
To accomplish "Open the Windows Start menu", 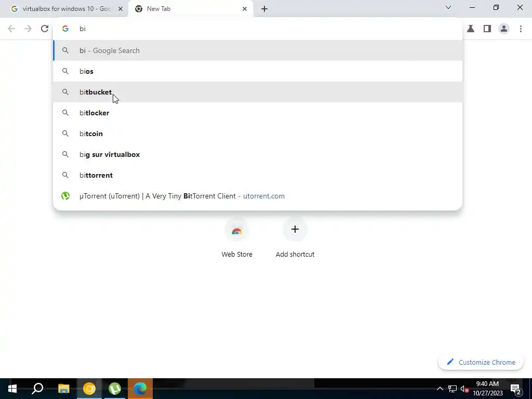I will 12,389.
